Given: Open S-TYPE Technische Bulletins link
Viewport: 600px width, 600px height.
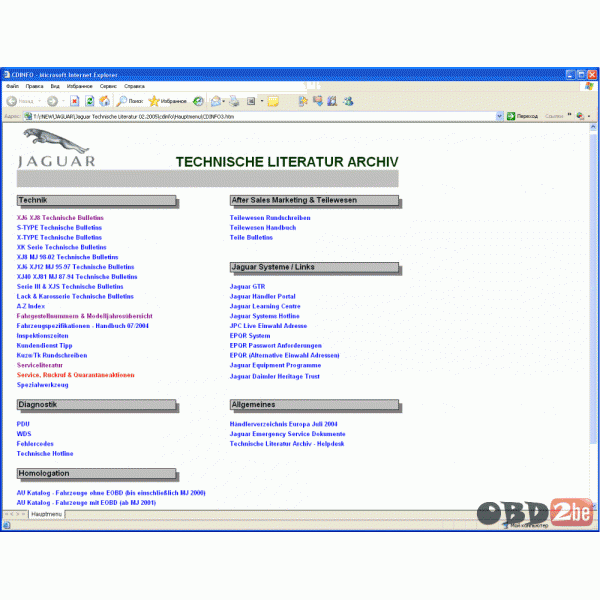Looking at the screenshot, I should coord(59,228).
